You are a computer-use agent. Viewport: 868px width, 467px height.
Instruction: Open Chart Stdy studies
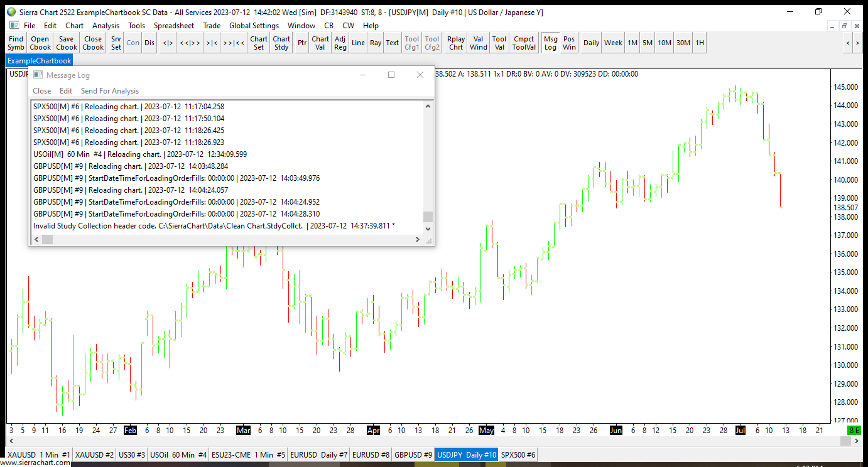click(x=281, y=43)
